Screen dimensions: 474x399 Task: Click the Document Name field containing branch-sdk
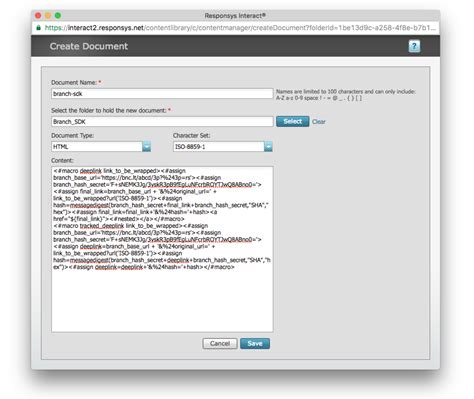pos(162,94)
